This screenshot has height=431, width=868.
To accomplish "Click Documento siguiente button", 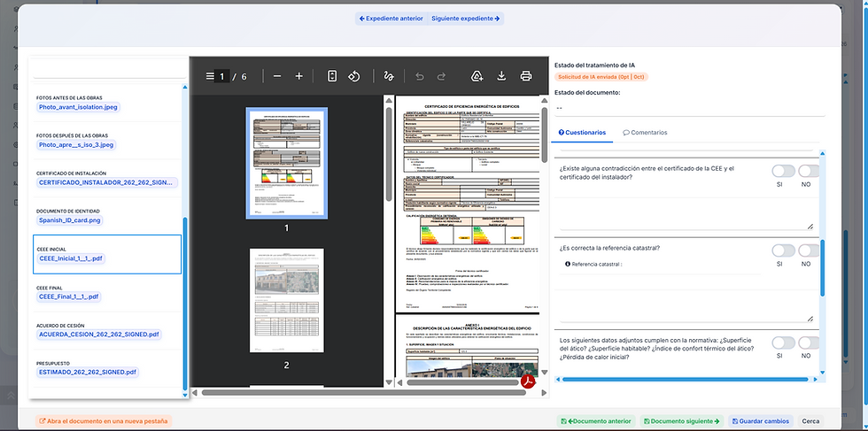I will click(681, 421).
